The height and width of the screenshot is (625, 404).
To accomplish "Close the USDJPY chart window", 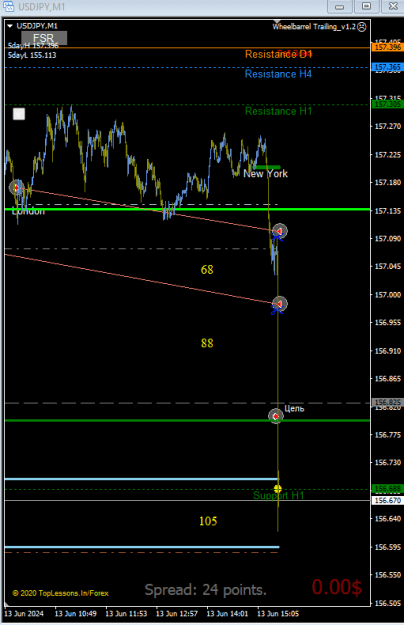I will tap(392, 6).
